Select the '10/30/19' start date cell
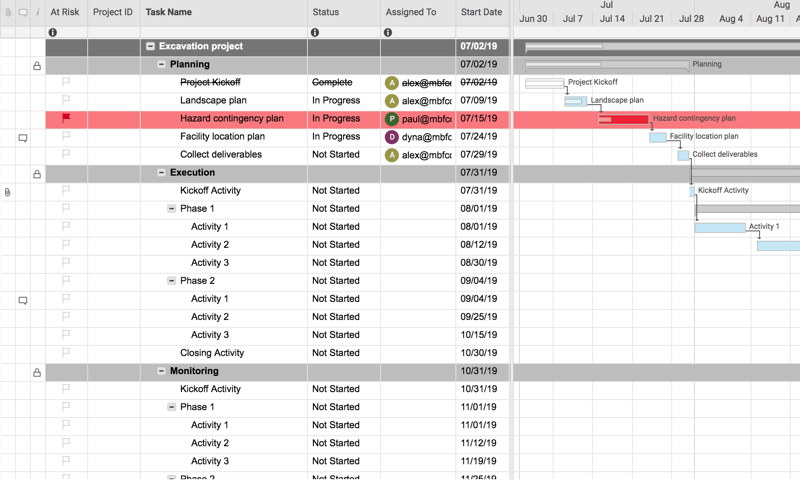This screenshot has width=800, height=480. (482, 353)
